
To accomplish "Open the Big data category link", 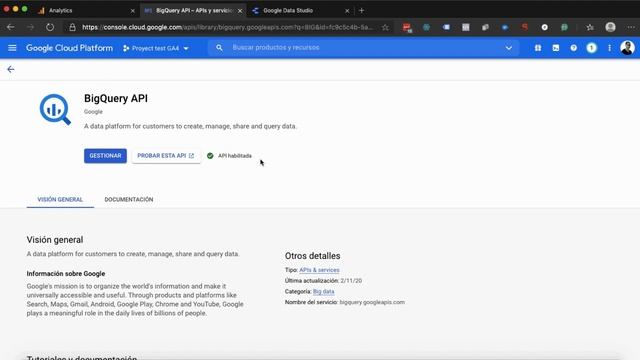I will 324,291.
